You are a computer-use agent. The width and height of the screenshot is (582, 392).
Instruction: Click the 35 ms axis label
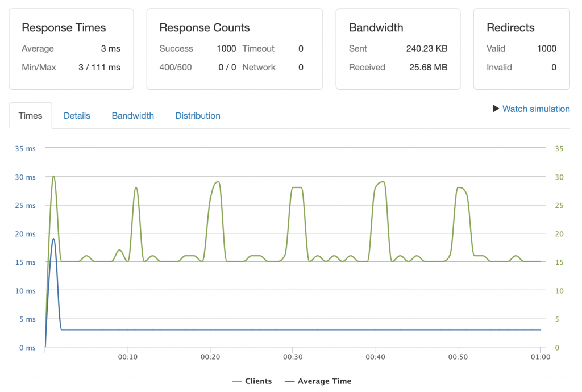(x=25, y=148)
